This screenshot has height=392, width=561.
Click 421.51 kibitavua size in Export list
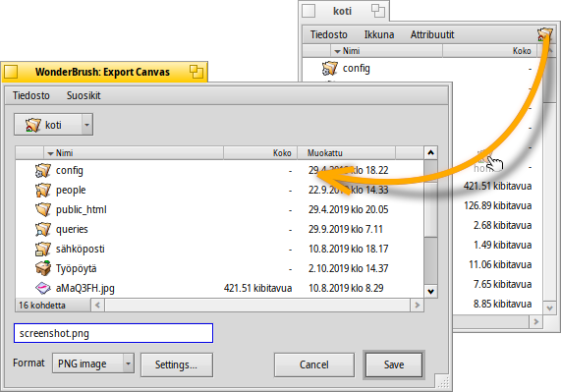coord(257,288)
